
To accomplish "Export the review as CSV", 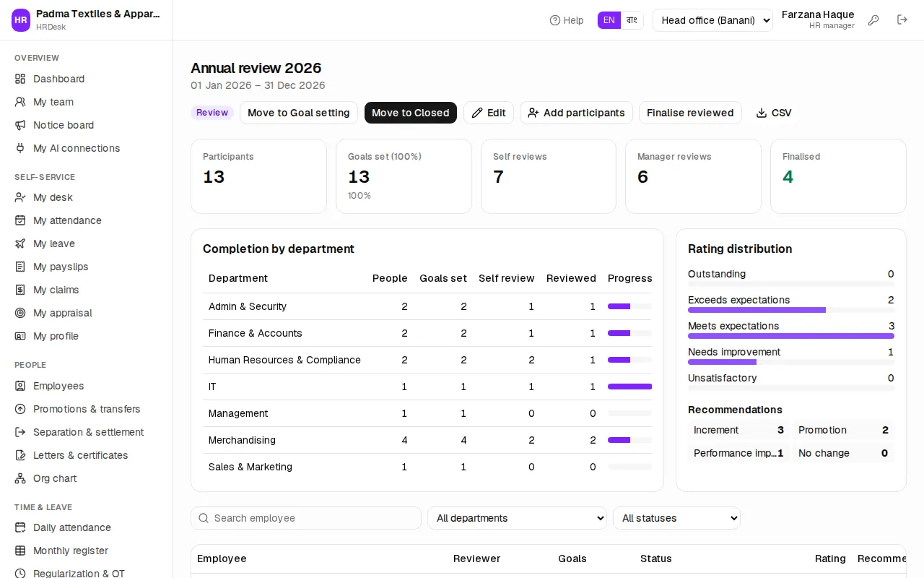I will pyautogui.click(x=774, y=113).
